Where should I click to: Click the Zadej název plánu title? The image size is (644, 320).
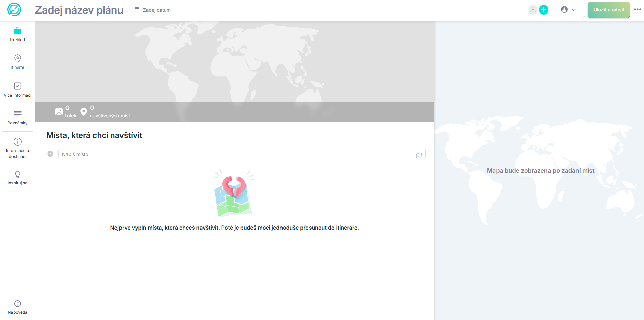coord(79,10)
